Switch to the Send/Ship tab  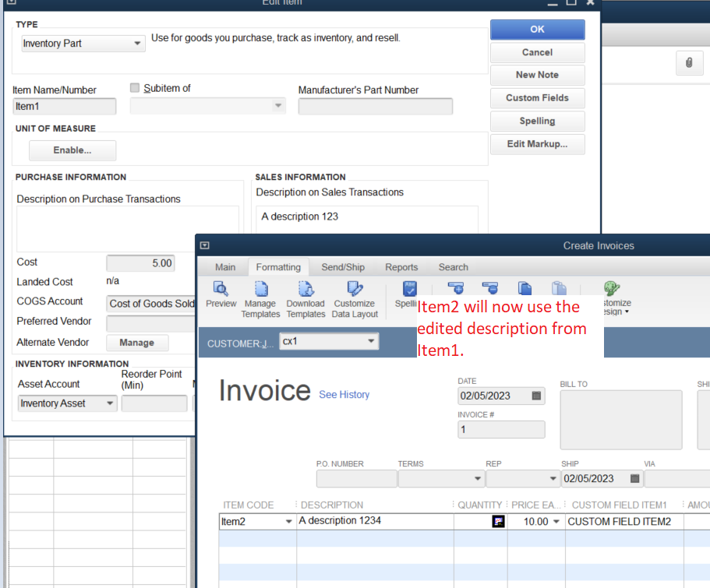[343, 267]
